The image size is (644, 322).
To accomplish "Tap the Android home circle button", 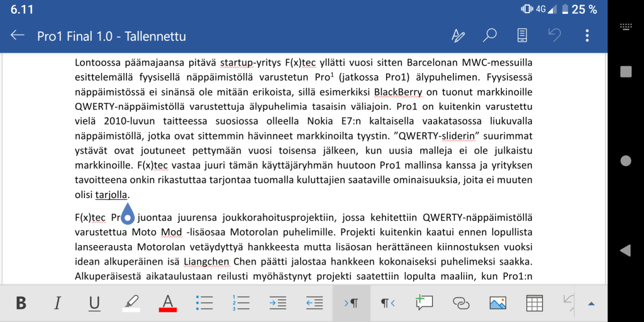I will [x=626, y=160].
